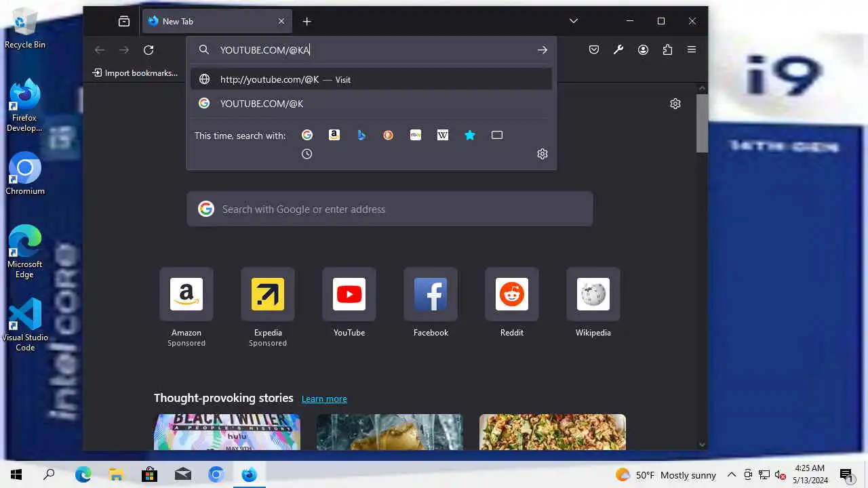The height and width of the screenshot is (488, 868).
Task: Search this time with Bing
Action: [x=361, y=135]
